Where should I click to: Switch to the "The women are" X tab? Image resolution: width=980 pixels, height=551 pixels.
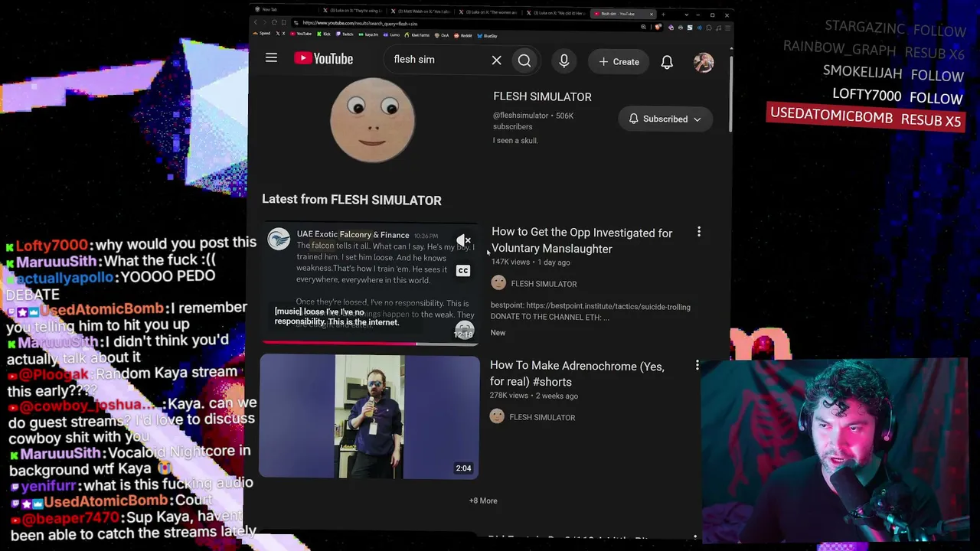point(486,12)
